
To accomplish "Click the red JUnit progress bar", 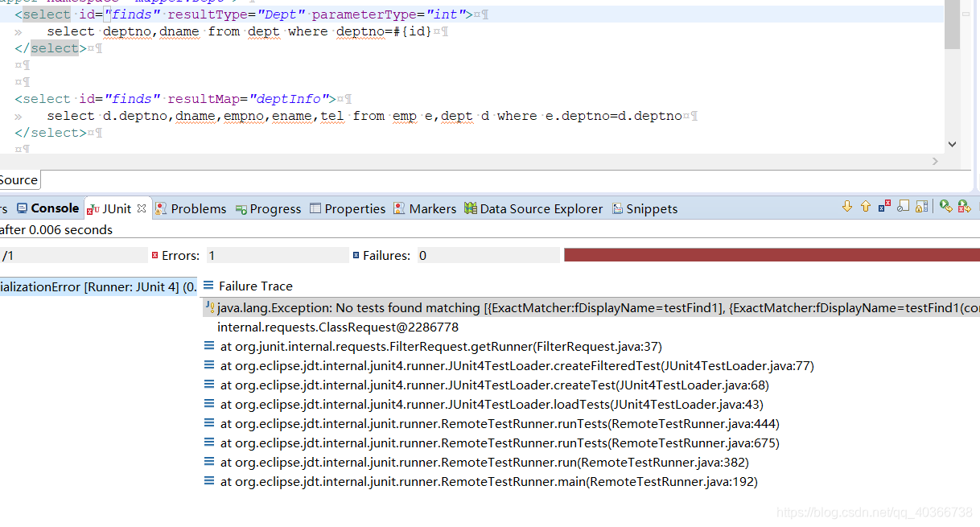I will click(772, 255).
